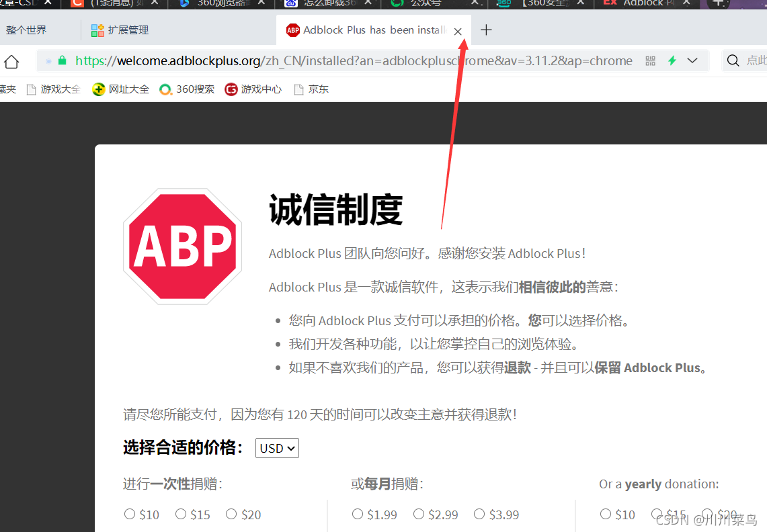The width and height of the screenshot is (767, 532).
Task: Click the 选择合适的价格 label
Action: click(x=183, y=447)
